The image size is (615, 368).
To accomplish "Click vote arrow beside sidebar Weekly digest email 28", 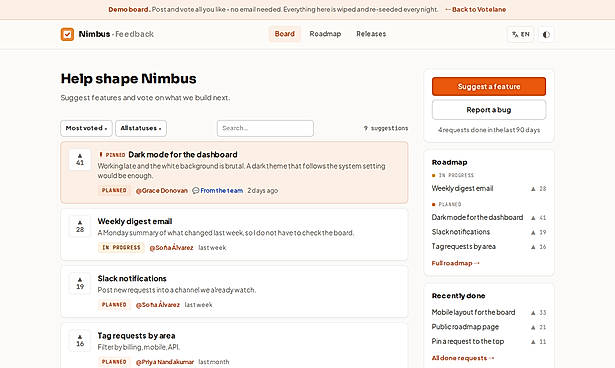I will tap(533, 189).
